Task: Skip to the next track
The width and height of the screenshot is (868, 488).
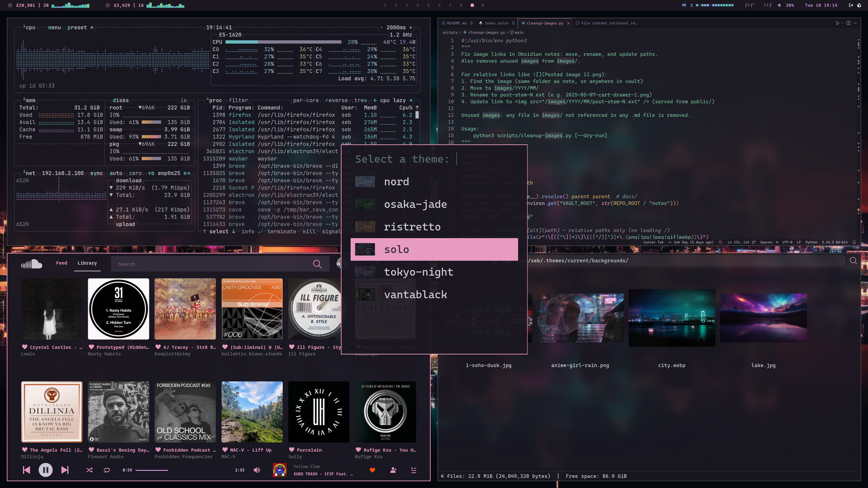Action: [65, 470]
